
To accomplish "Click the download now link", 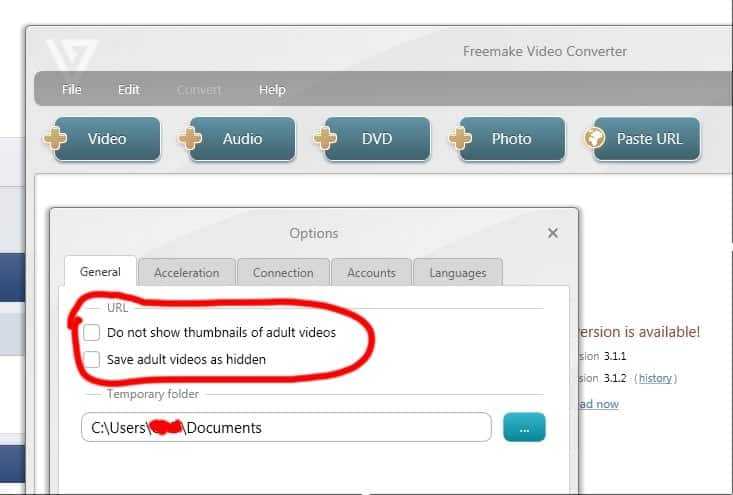I will coord(598,404).
